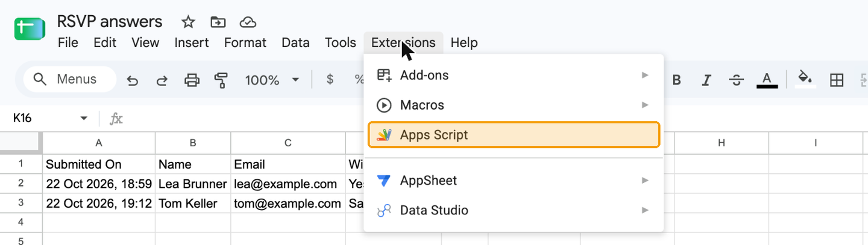Open the Add-ons submenu
This screenshot has width=868, height=245.
[514, 75]
